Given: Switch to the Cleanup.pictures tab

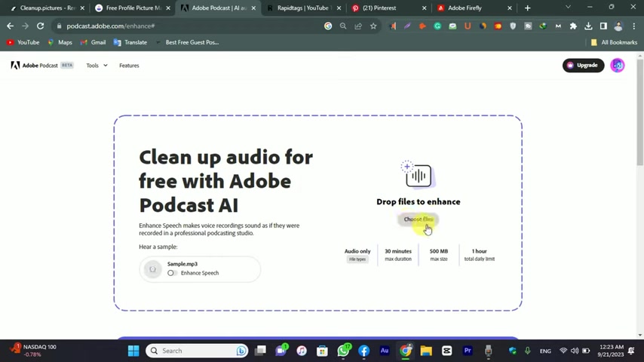Looking at the screenshot, I should [47, 8].
